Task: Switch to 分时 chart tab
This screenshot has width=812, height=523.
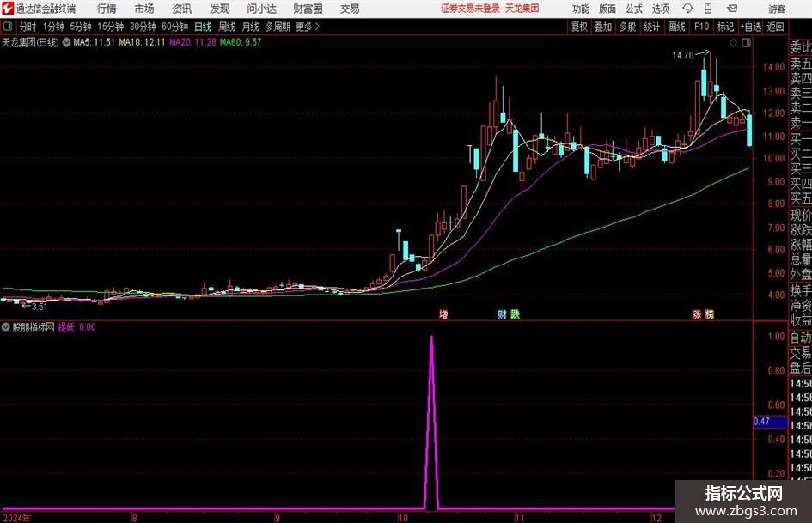Action: (27, 27)
